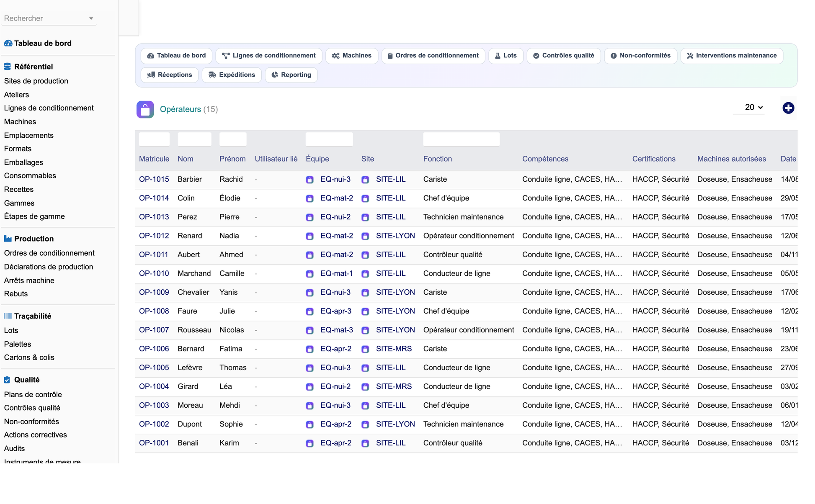Screen dimensions: 815x504
Task: Open Plans de contrôle in sidebar
Action: 33,394
